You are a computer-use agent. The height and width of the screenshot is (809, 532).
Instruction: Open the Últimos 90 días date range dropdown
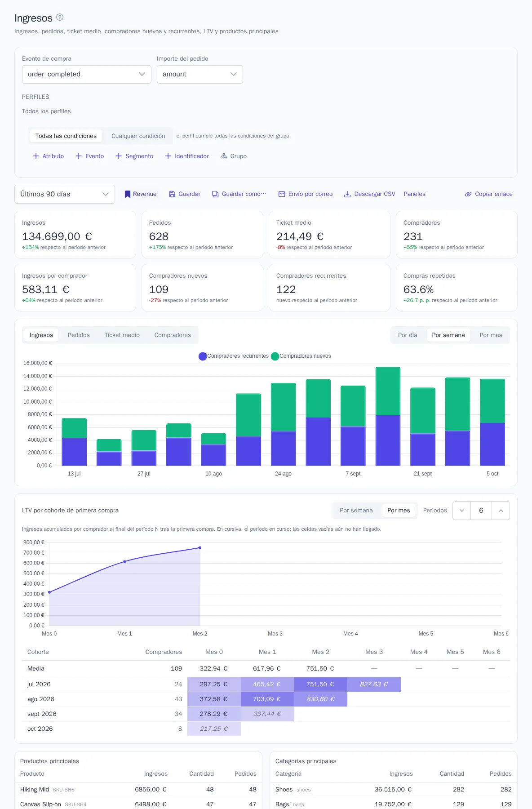tap(65, 194)
